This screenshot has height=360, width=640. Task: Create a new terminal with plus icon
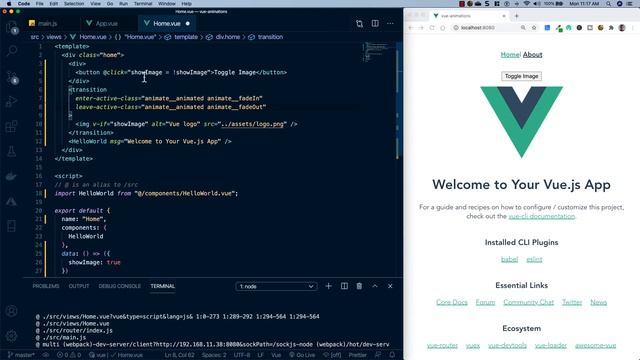click(329, 286)
